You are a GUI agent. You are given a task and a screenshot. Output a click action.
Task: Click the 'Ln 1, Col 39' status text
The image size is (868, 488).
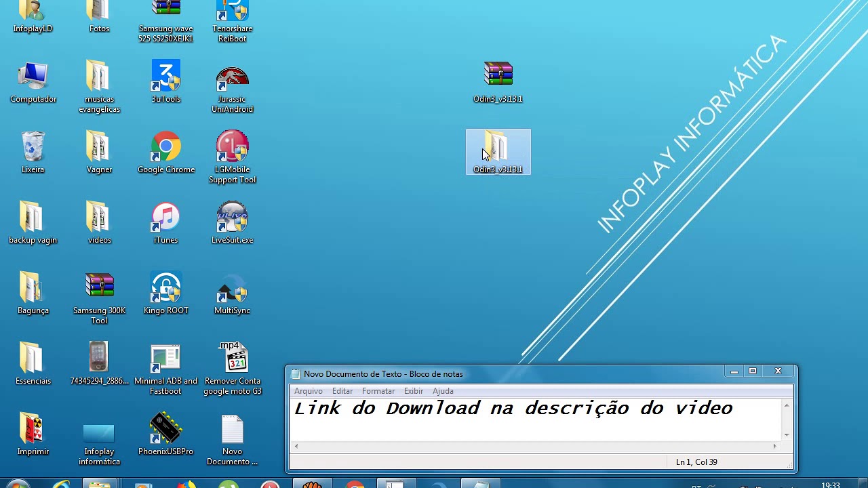click(696, 462)
